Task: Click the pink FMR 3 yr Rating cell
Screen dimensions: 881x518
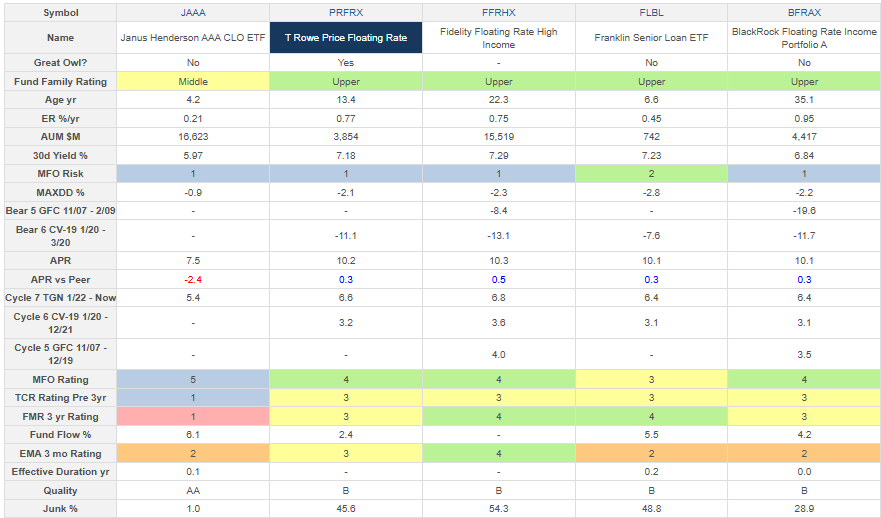Action: click(x=192, y=416)
